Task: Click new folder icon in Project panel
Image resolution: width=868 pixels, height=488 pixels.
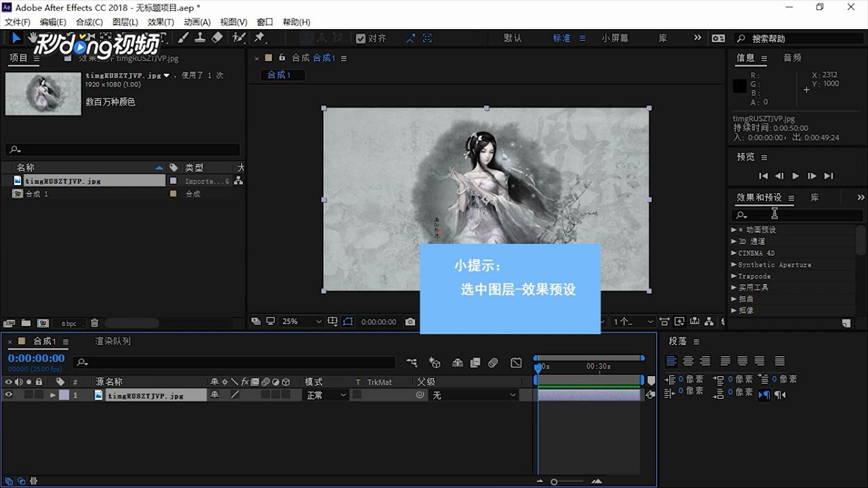Action: (26, 323)
